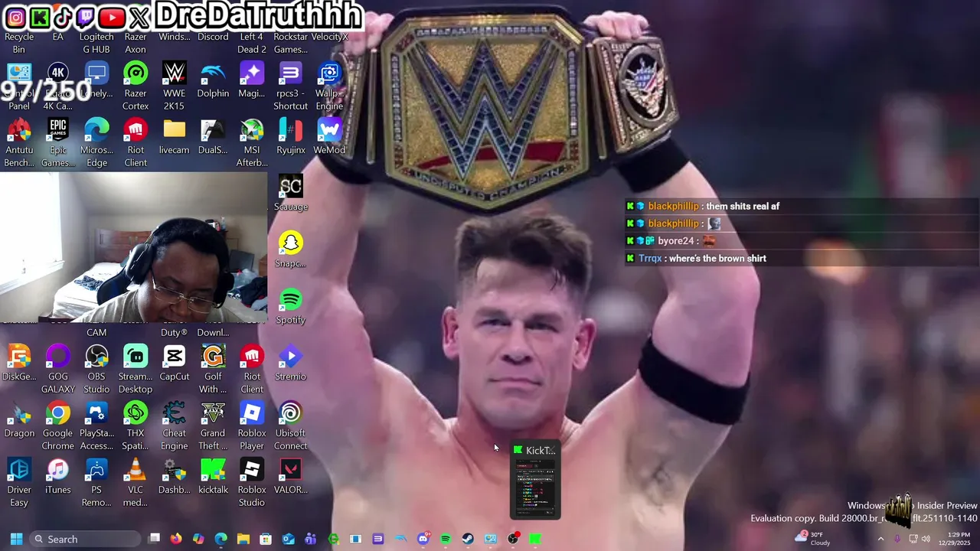Open Google Chrome desktop shortcut
This screenshot has height=551, width=980.
pyautogui.click(x=58, y=425)
